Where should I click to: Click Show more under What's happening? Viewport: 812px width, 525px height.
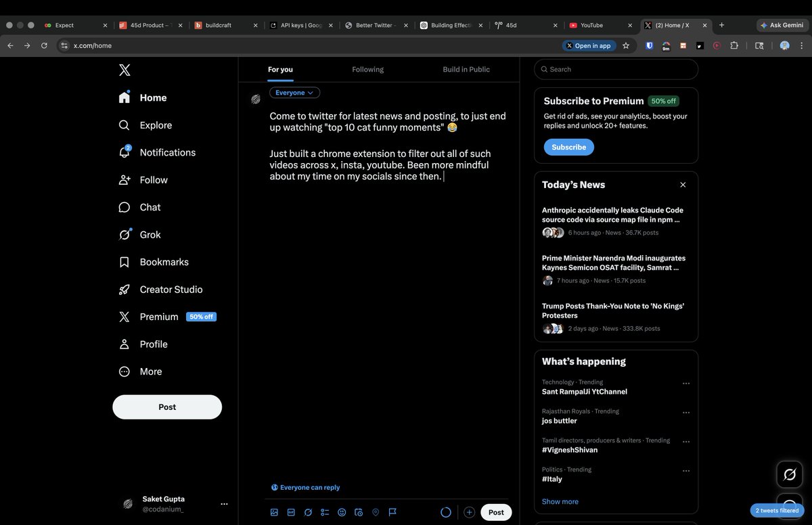(x=560, y=501)
